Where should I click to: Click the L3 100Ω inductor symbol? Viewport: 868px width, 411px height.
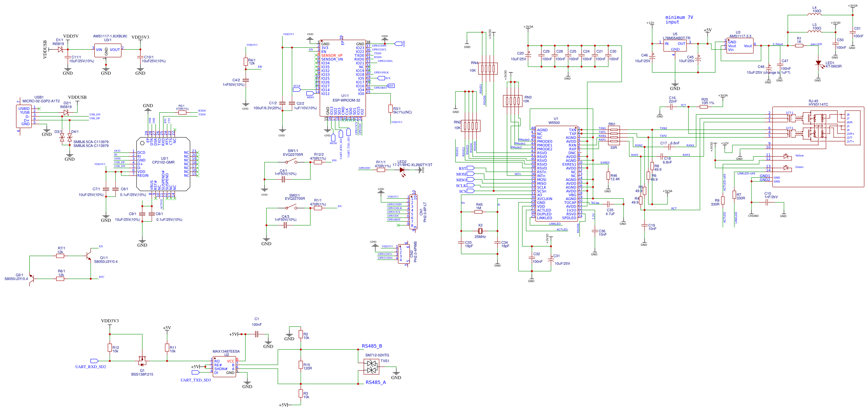coord(814,32)
